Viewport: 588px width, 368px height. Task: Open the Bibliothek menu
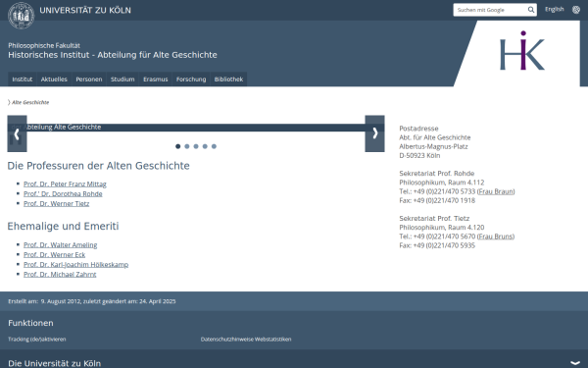pos(228,79)
